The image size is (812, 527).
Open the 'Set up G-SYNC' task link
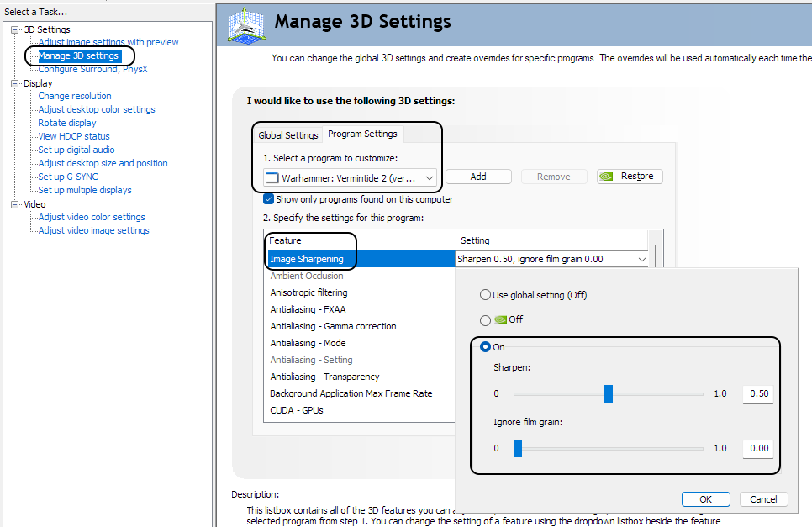pos(68,177)
